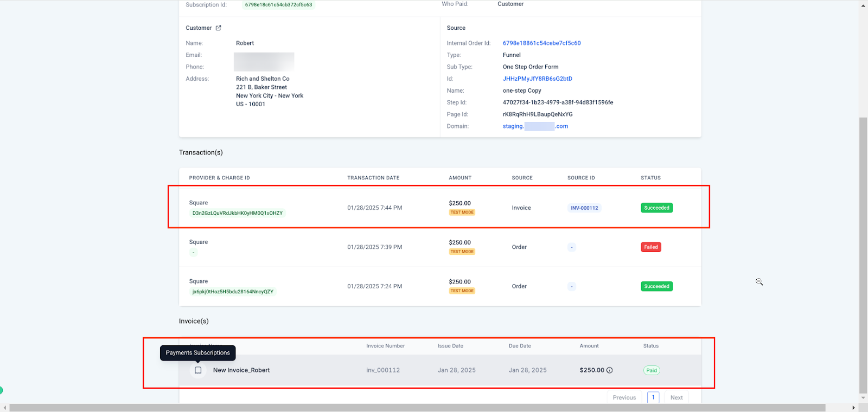Click info icon beside $250.00 invoice amount

click(x=609, y=370)
